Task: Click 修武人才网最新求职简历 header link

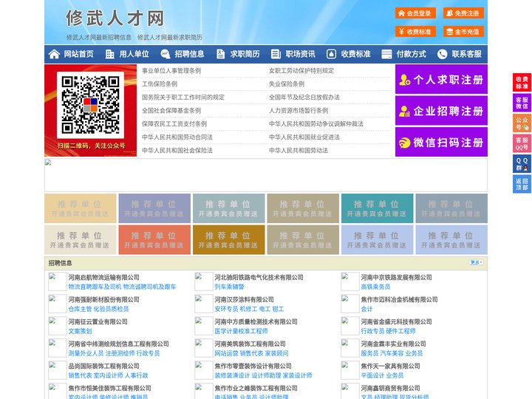Action: tap(170, 38)
